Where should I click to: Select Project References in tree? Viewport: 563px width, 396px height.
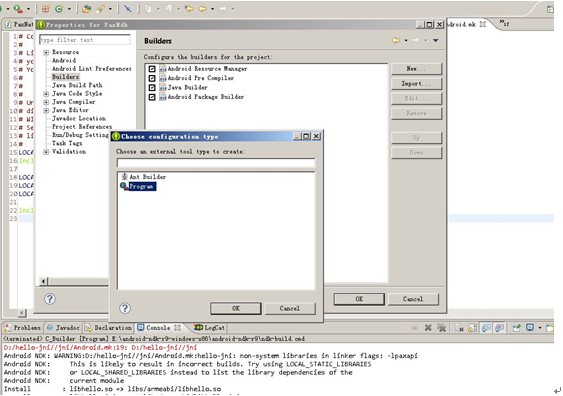click(x=82, y=127)
